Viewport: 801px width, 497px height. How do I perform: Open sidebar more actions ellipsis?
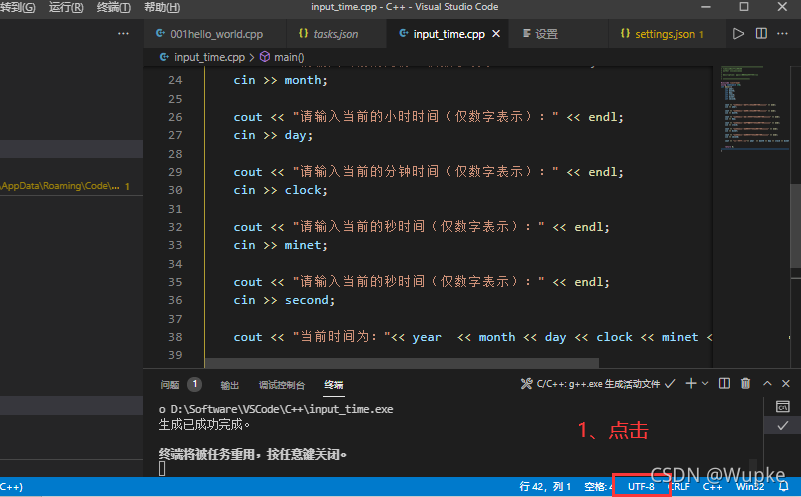point(123,34)
